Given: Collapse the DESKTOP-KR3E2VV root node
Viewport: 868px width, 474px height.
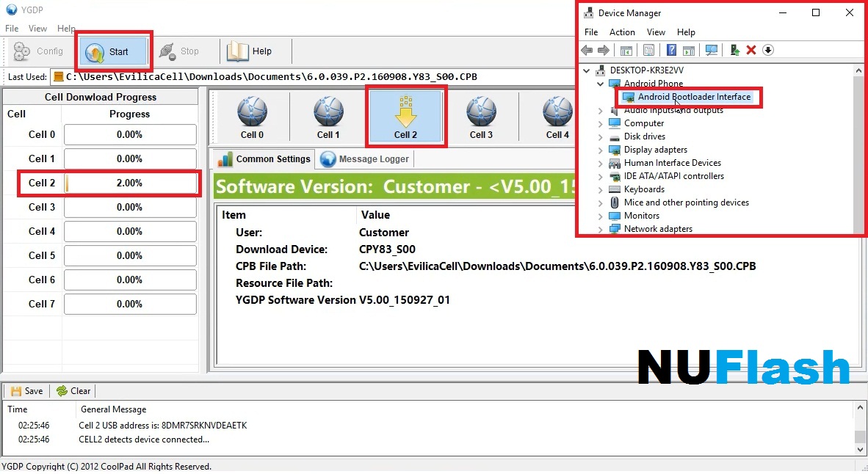Looking at the screenshot, I should [x=587, y=70].
